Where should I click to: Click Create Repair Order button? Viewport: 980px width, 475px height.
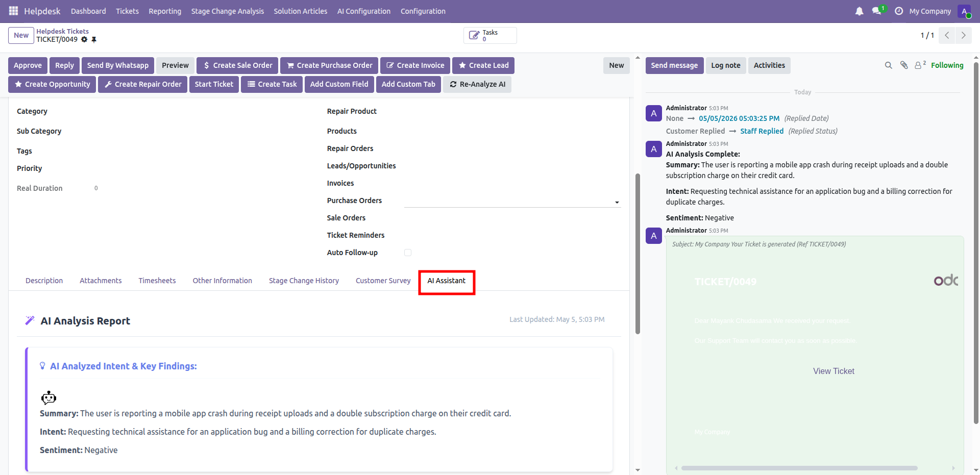(142, 84)
